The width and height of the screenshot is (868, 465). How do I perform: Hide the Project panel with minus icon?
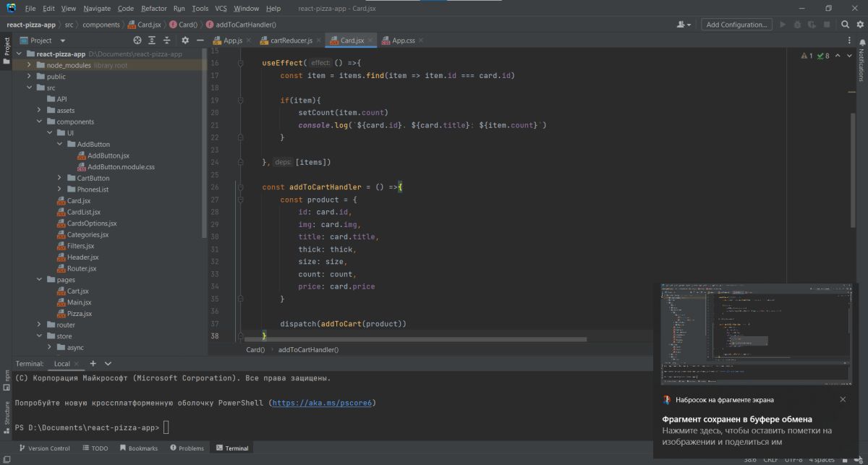200,40
